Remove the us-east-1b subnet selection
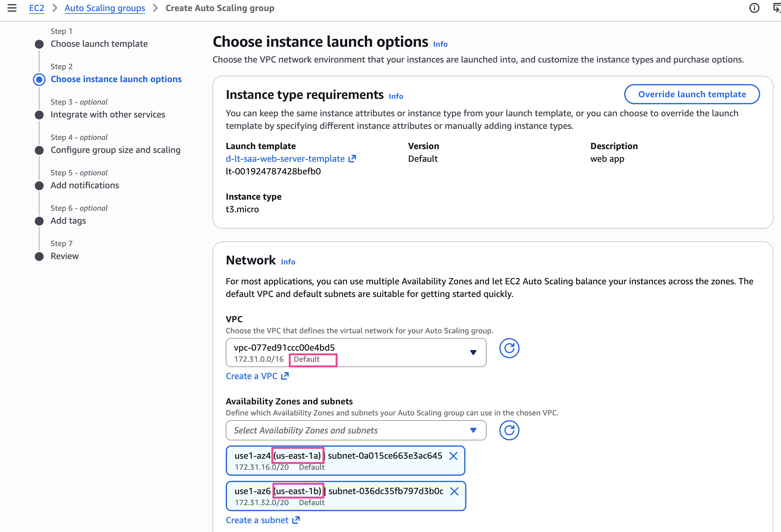Viewport: 781px width, 532px height. click(454, 491)
